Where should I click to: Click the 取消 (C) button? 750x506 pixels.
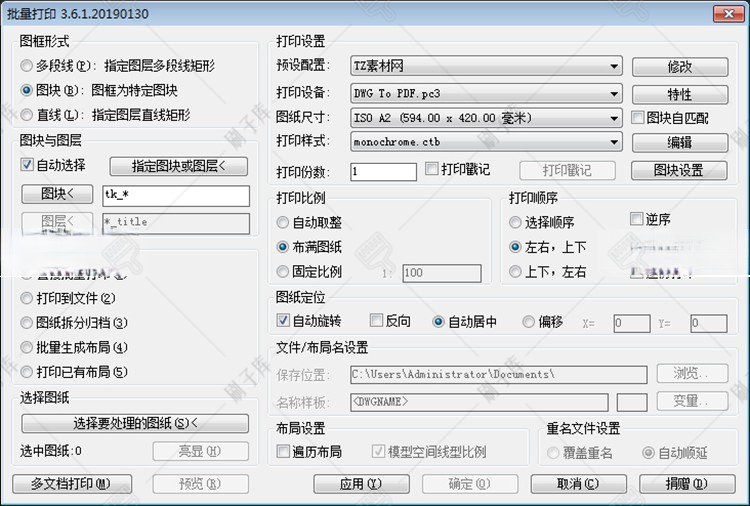click(578, 484)
